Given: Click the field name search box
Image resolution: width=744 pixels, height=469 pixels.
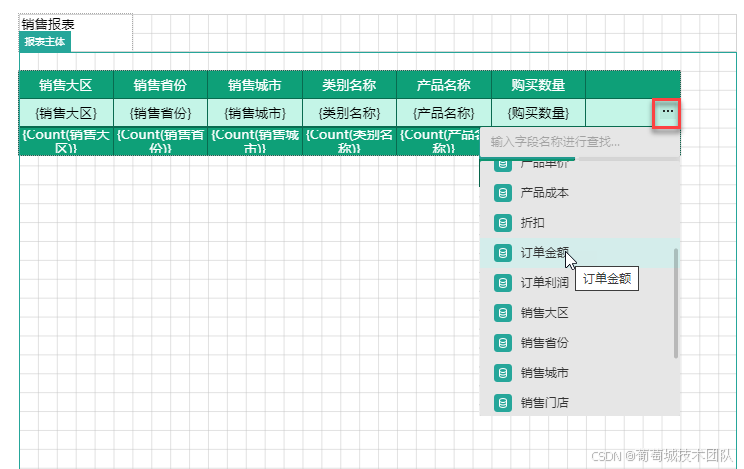Looking at the screenshot, I should (580, 142).
